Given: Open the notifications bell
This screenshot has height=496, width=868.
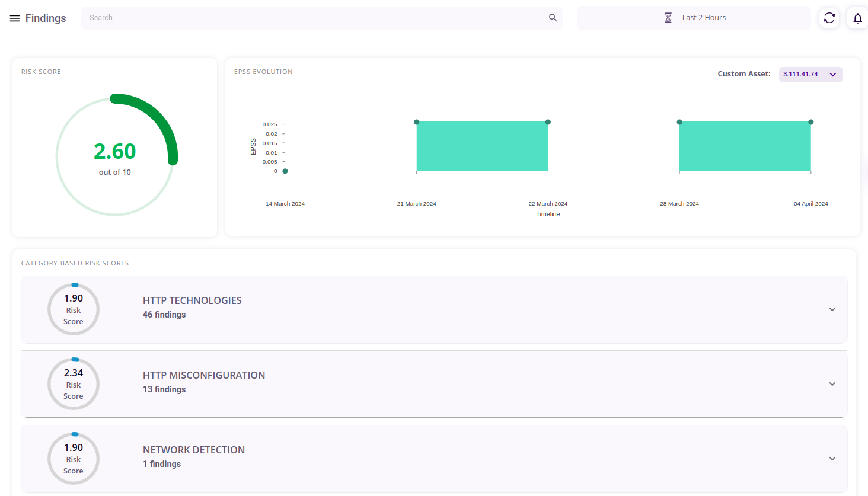Looking at the screenshot, I should [x=857, y=18].
